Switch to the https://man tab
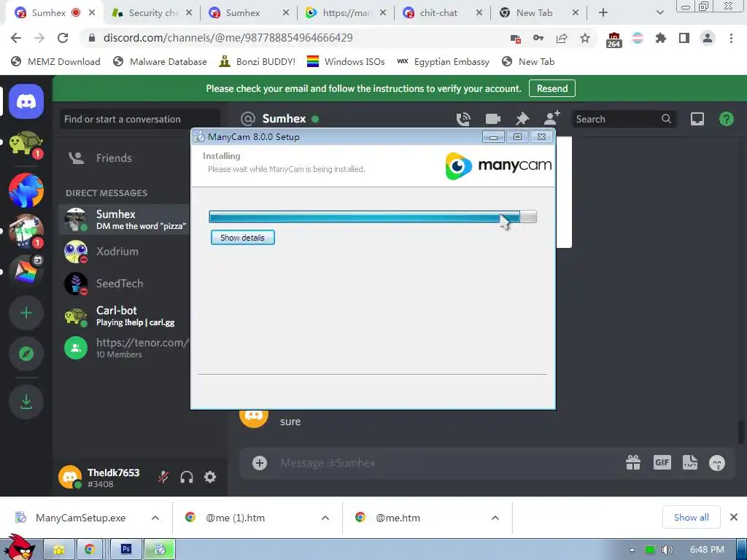 point(346,13)
